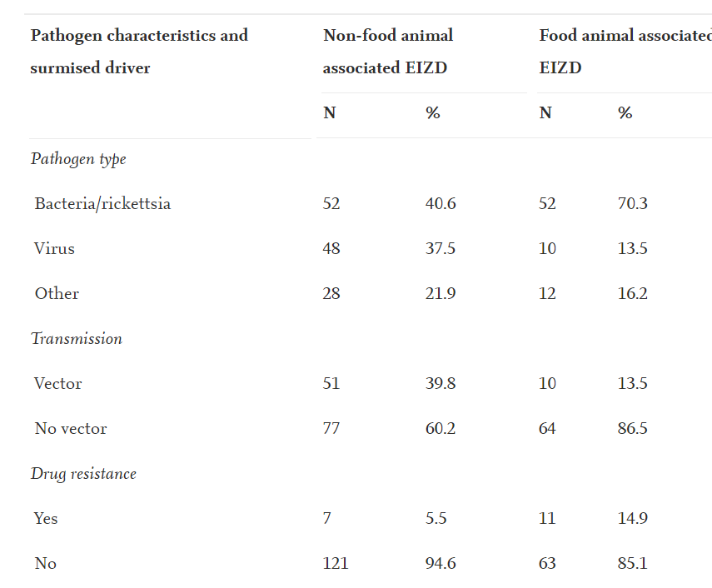712x588 pixels.
Task: Select the 'Non-food animal associated EIZD' column header
Action: click(388, 52)
